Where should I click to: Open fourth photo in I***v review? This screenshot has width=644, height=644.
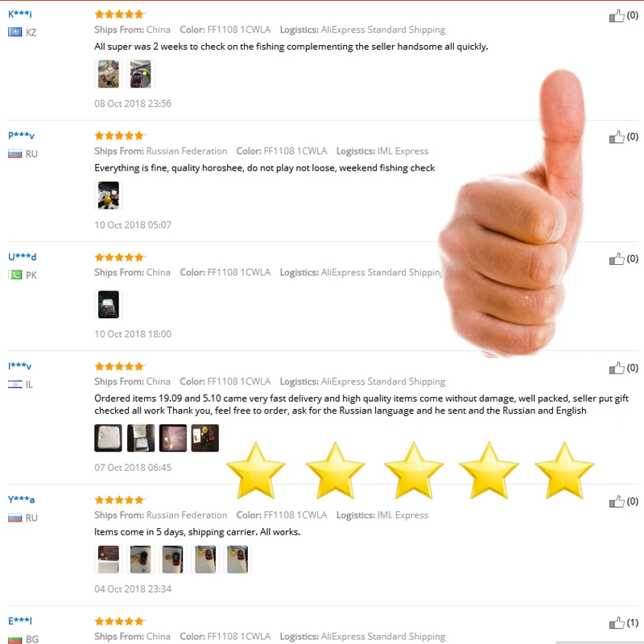click(205, 438)
